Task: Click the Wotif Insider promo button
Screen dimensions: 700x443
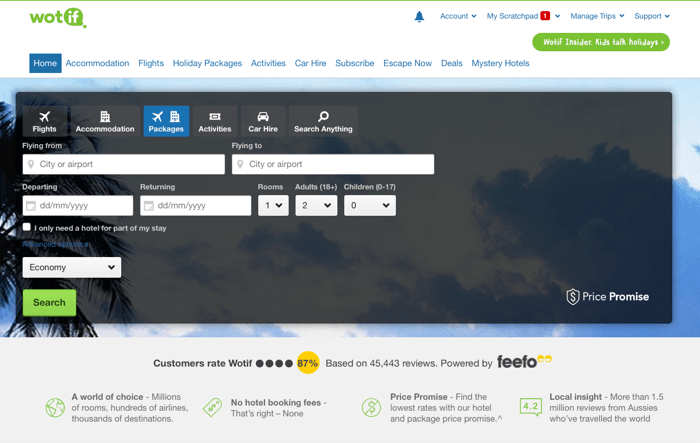Action: [x=600, y=42]
